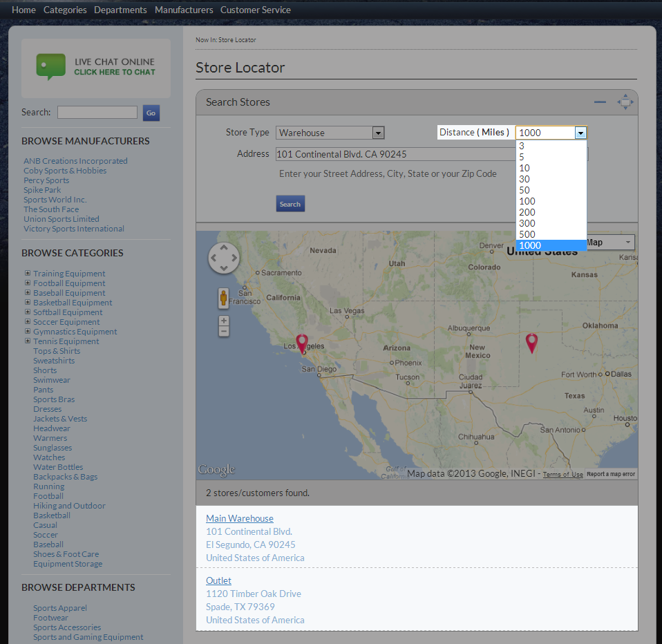
Task: Click the Address input field
Action: [394, 154]
